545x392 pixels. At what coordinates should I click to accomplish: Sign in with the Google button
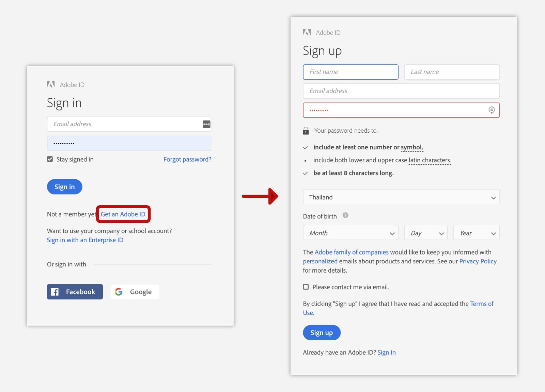coord(135,292)
